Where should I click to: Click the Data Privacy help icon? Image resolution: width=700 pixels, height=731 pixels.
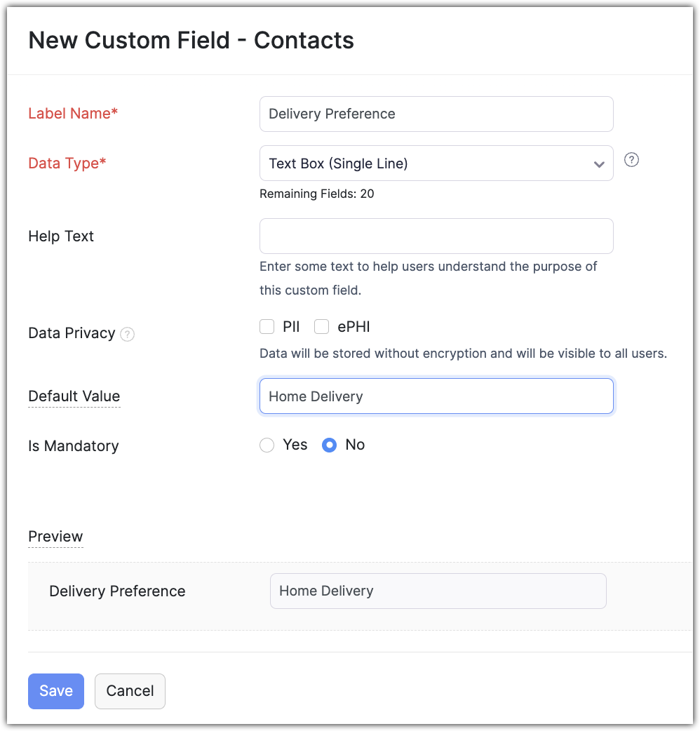tap(127, 334)
